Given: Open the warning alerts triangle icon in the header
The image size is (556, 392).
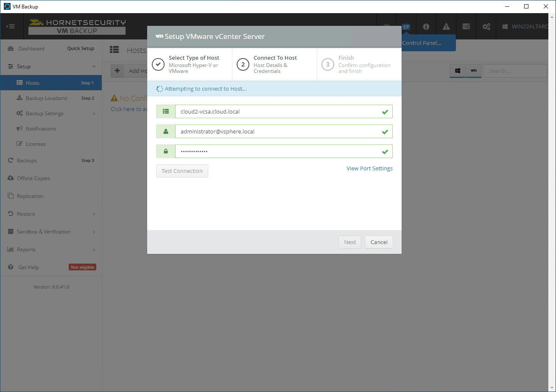Looking at the screenshot, I should pos(446,27).
